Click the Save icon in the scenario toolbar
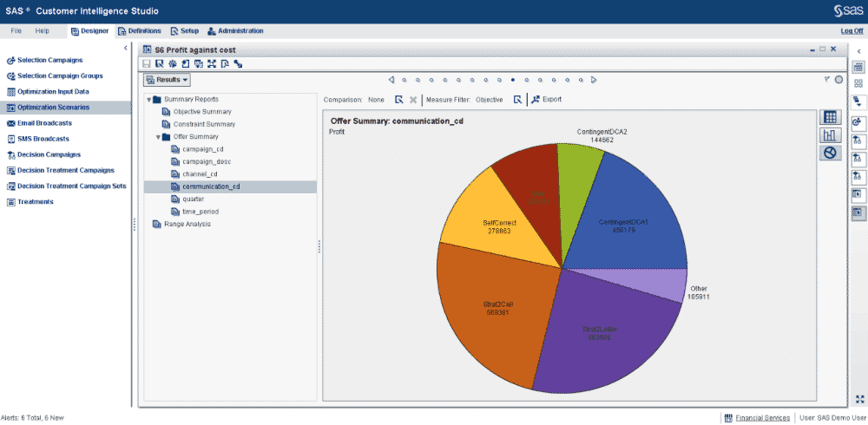The width and height of the screenshot is (868, 425). (147, 63)
